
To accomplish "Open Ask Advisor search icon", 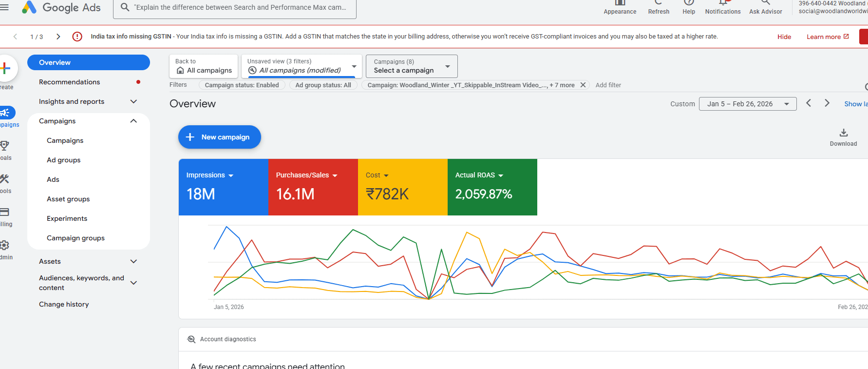I will tap(766, 2).
